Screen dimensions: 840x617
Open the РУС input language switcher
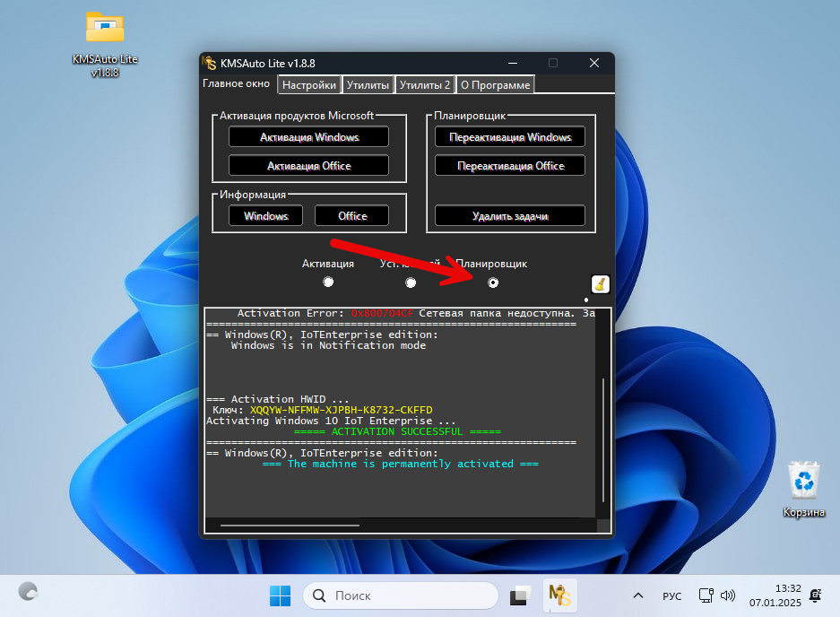(671, 595)
